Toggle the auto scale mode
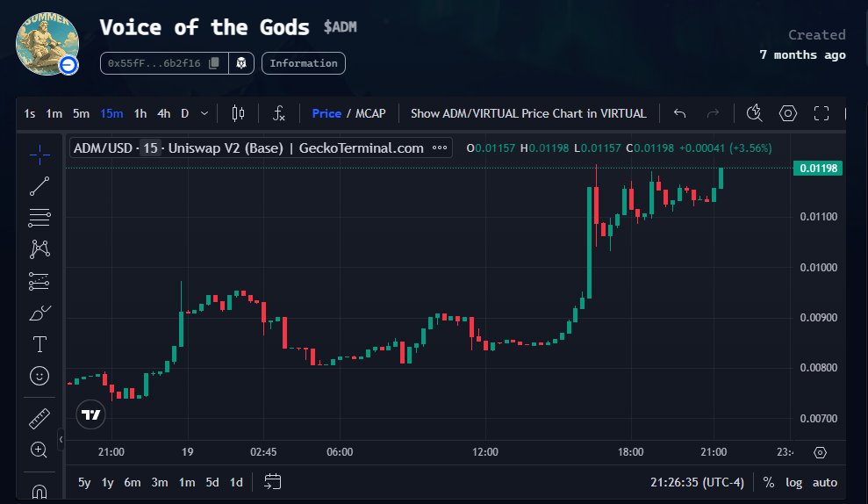 tap(824, 482)
